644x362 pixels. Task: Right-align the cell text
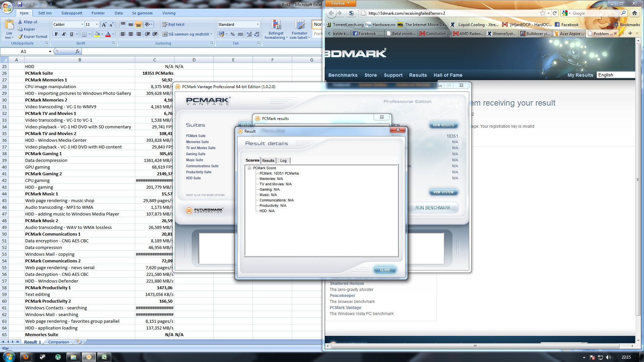tap(138, 34)
